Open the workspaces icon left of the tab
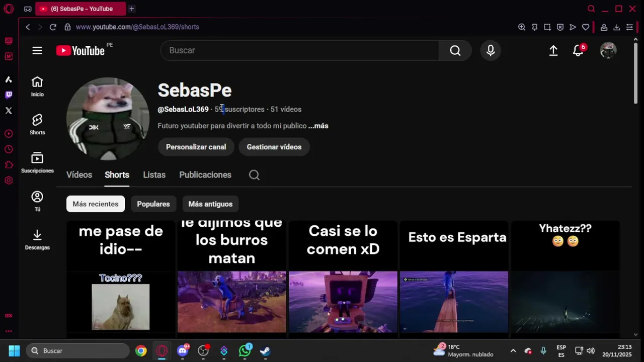Screen dimensions: 644x362 28,9
